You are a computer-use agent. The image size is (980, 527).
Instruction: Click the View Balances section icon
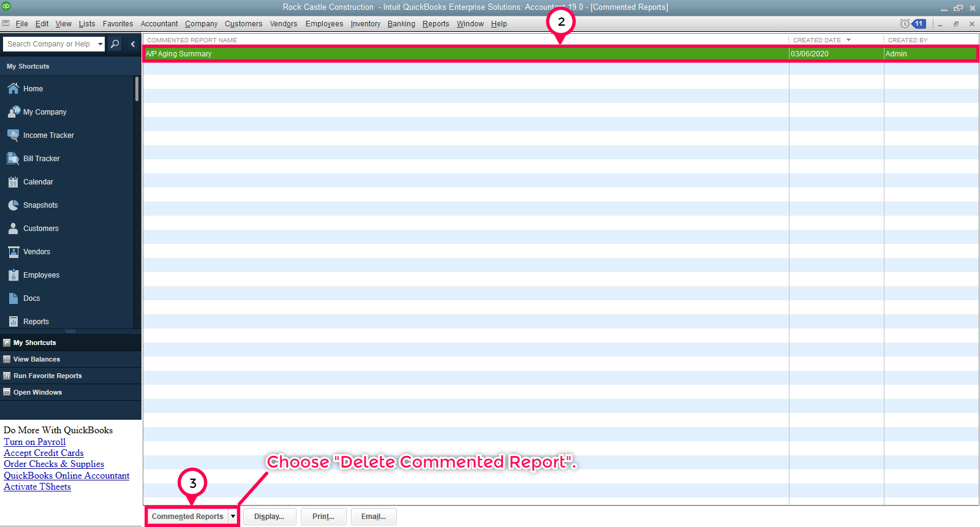pyautogui.click(x=7, y=360)
